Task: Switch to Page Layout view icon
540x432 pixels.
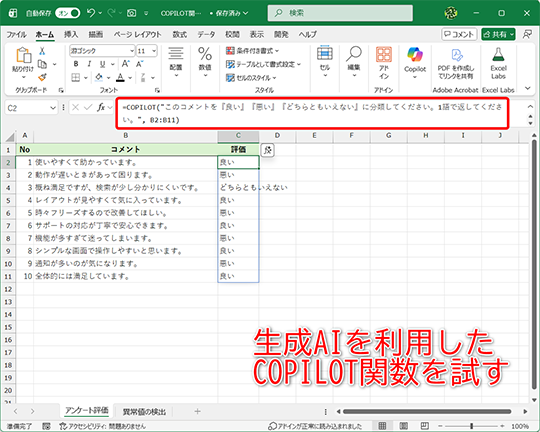Action: tap(404, 426)
